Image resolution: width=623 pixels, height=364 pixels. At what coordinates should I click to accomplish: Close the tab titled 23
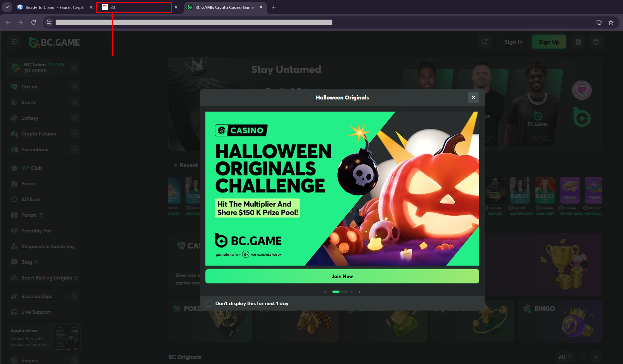tap(176, 7)
